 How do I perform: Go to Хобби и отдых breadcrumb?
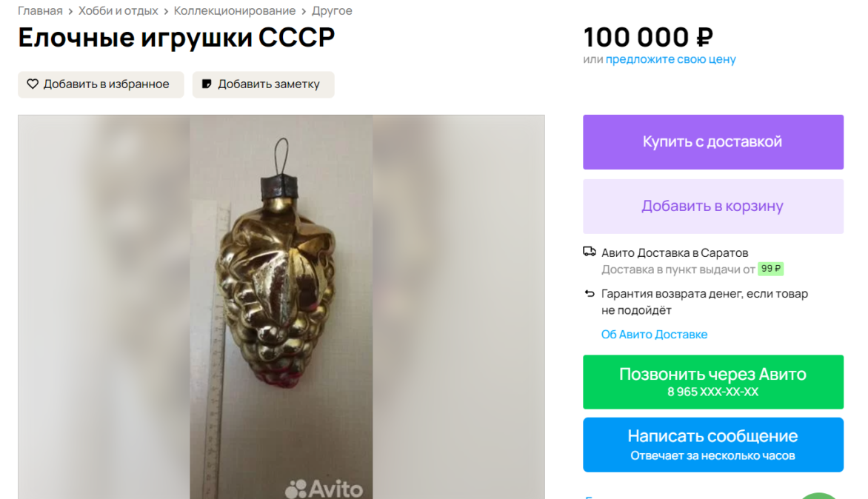[118, 11]
